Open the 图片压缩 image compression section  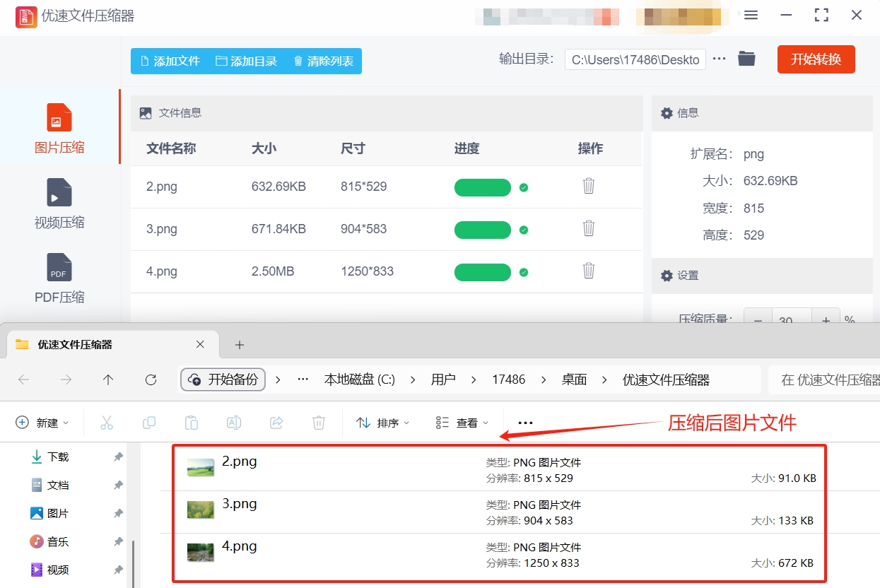tap(59, 128)
